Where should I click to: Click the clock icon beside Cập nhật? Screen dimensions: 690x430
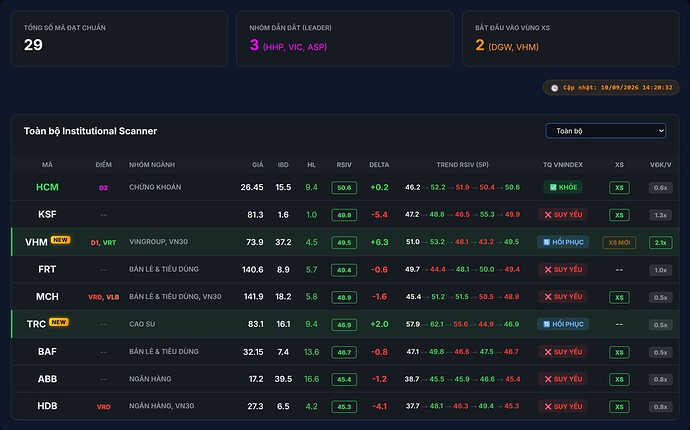(554, 88)
